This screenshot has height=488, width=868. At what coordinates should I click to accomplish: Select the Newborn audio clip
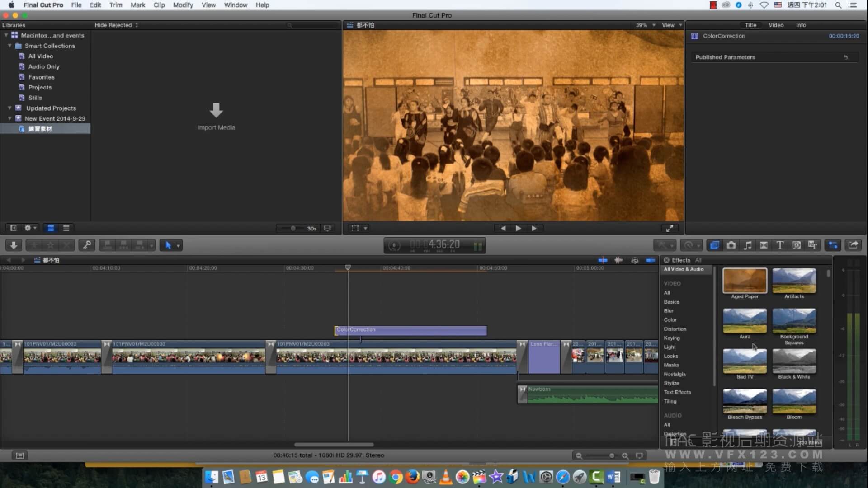click(588, 394)
